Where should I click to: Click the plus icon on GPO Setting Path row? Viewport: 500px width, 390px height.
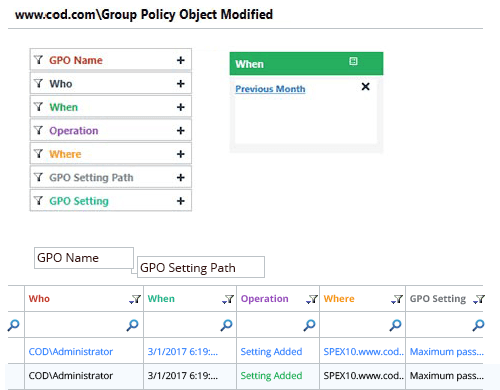point(180,178)
